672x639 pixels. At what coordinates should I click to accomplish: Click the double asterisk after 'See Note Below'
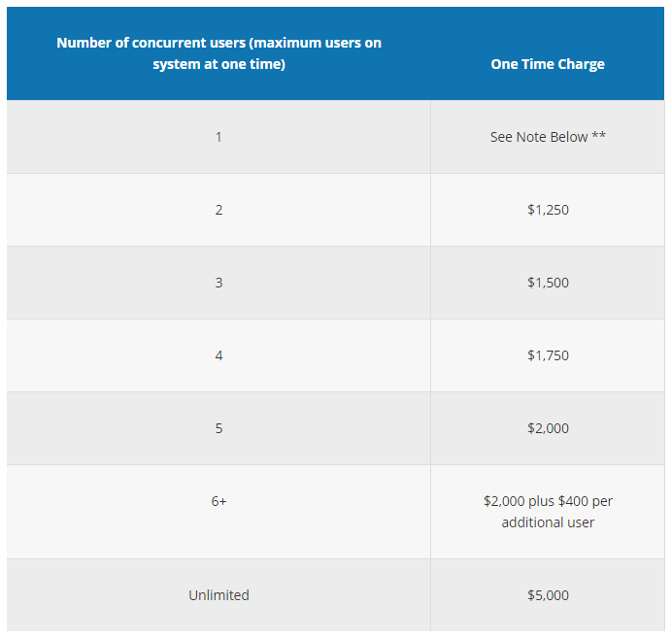click(598, 136)
